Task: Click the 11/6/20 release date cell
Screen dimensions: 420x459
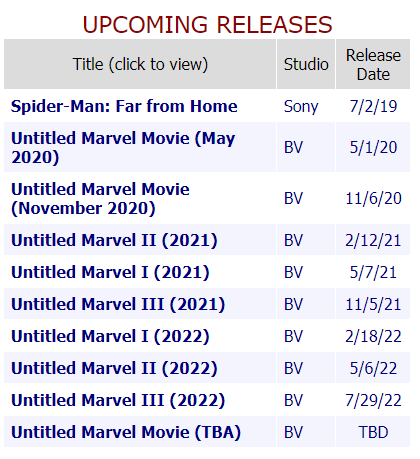Action: click(373, 199)
